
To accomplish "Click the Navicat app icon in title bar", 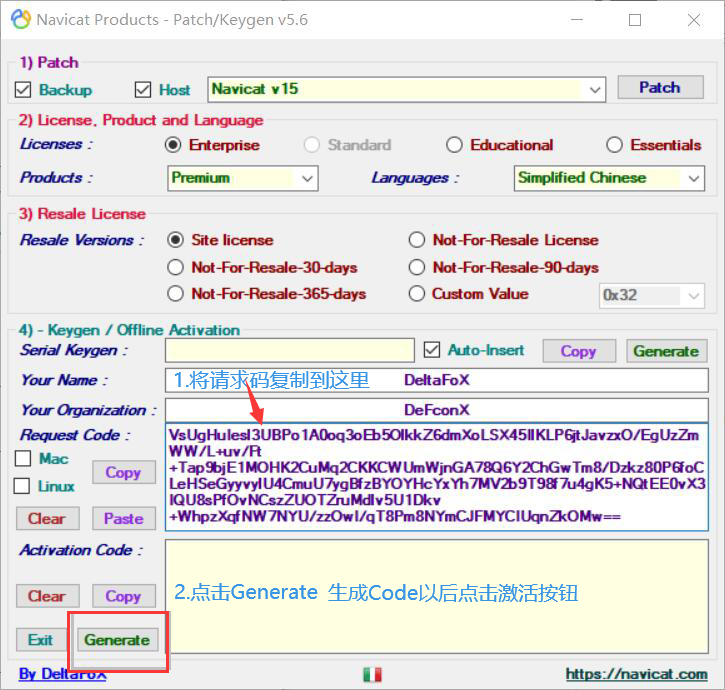I will 21,19.
